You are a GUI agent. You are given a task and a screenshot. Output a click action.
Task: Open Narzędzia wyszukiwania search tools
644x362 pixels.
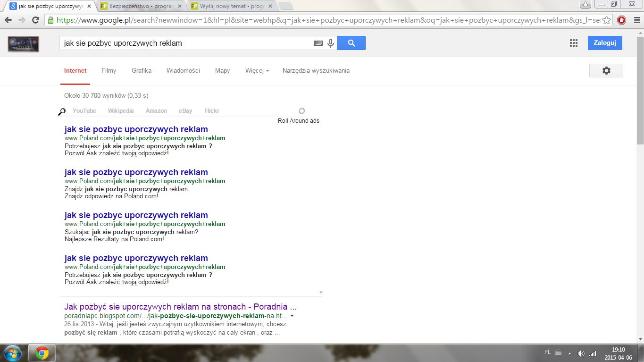click(316, 70)
